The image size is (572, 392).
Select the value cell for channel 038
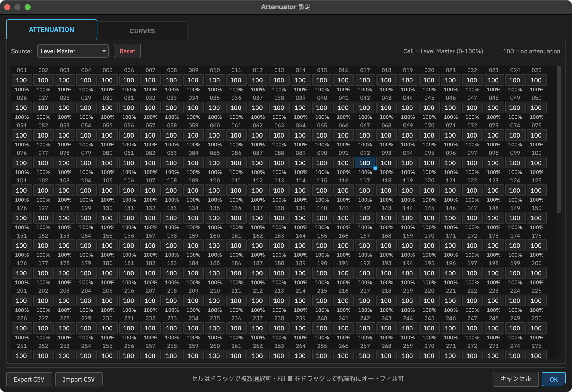click(279, 108)
